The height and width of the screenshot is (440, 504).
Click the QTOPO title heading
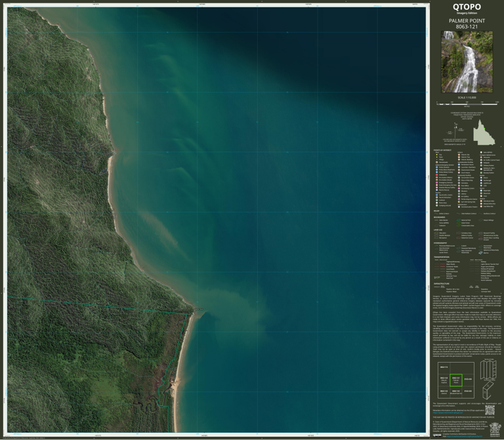coord(467,7)
